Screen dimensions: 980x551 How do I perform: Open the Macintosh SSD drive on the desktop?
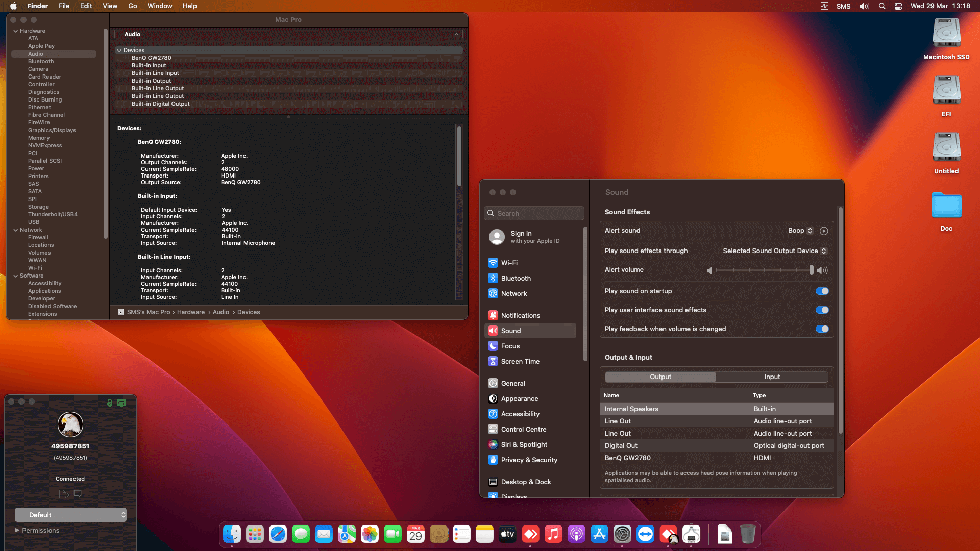[x=946, y=39]
